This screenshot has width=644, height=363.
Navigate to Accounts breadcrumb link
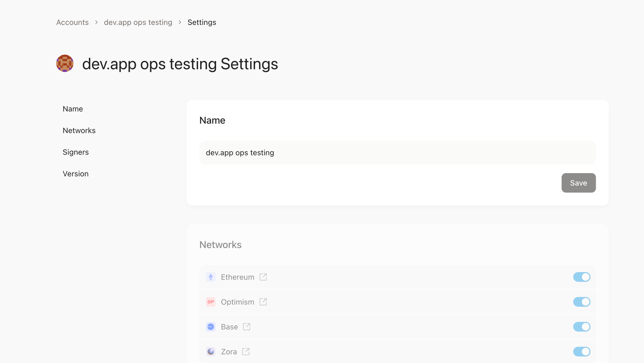pyautogui.click(x=72, y=22)
